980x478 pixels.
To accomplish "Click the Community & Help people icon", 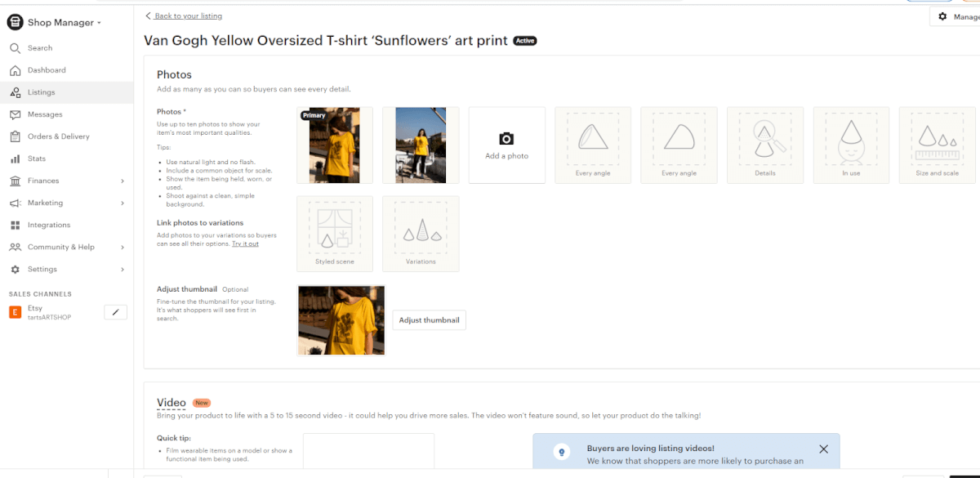I will 15,247.
